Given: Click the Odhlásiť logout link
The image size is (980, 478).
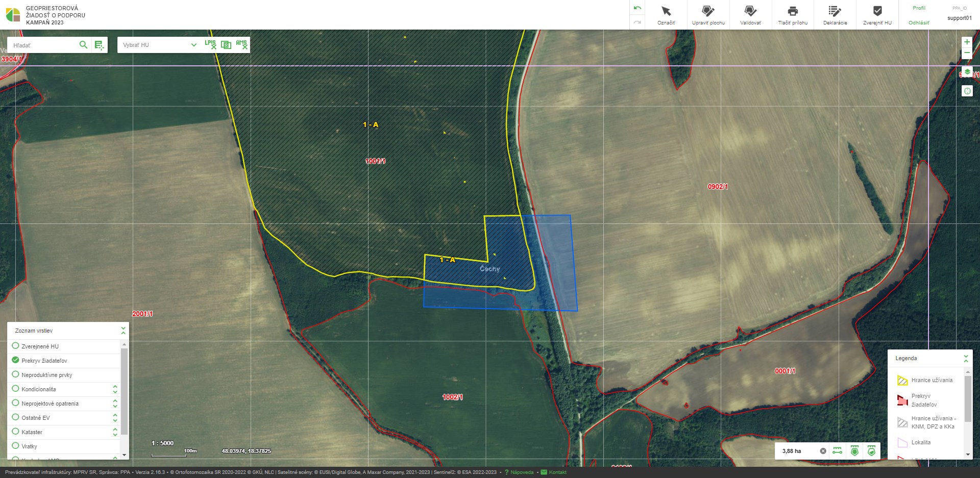Looking at the screenshot, I should [919, 22].
